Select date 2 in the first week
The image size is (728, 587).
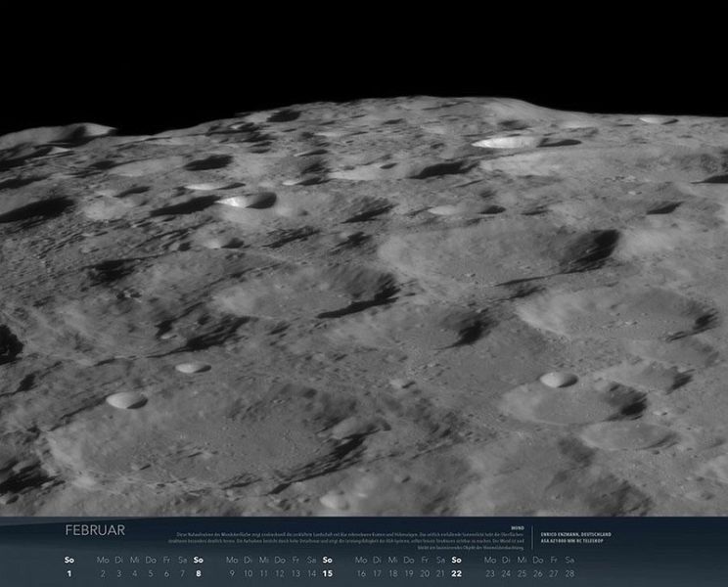(103, 573)
